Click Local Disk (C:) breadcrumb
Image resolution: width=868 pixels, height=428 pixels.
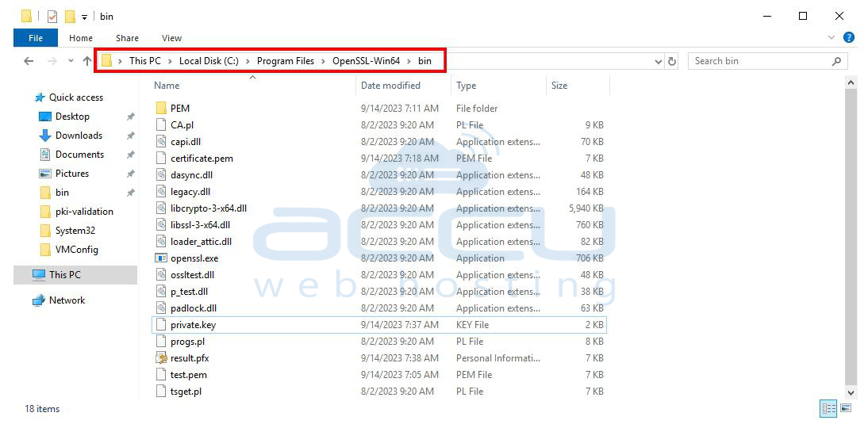pos(209,61)
